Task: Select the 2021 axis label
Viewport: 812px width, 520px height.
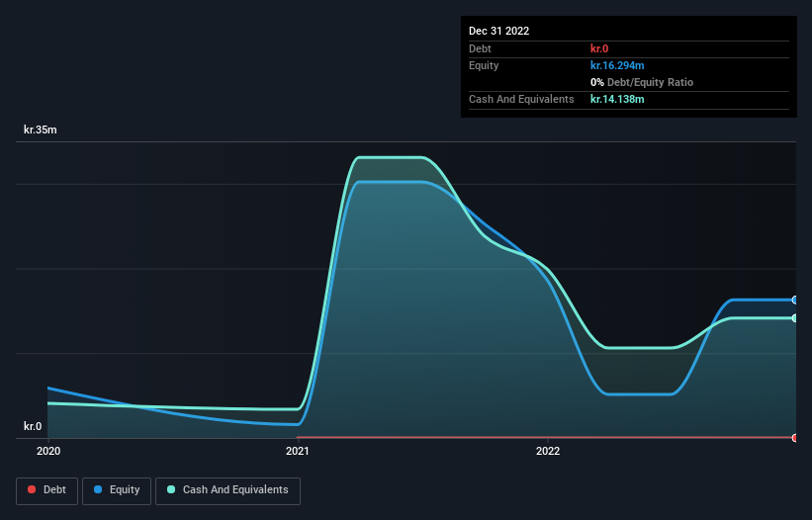Action: click(298, 451)
